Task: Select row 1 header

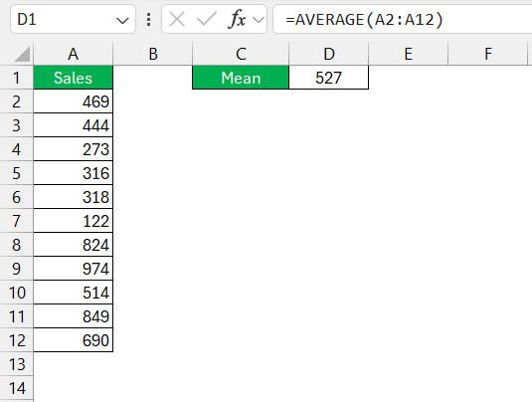Action: coord(16,78)
